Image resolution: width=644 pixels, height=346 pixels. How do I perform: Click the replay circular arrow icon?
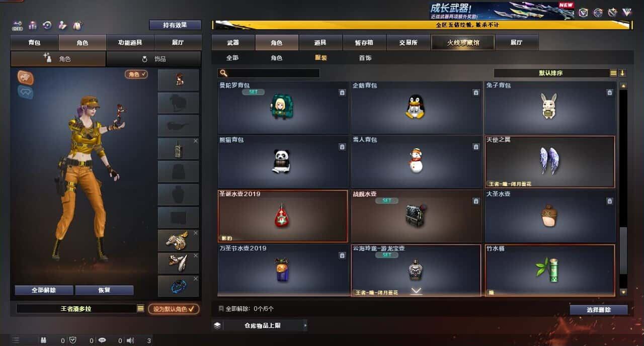click(x=47, y=25)
